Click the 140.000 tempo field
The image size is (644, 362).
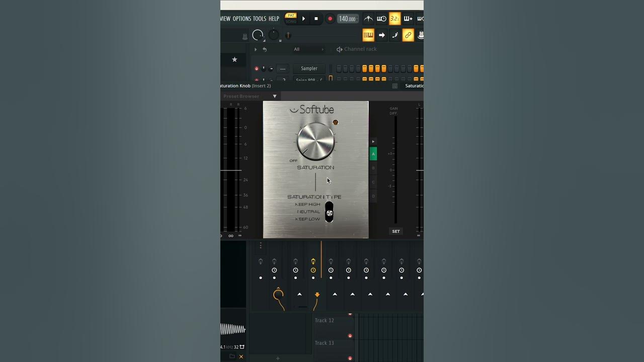tap(348, 19)
